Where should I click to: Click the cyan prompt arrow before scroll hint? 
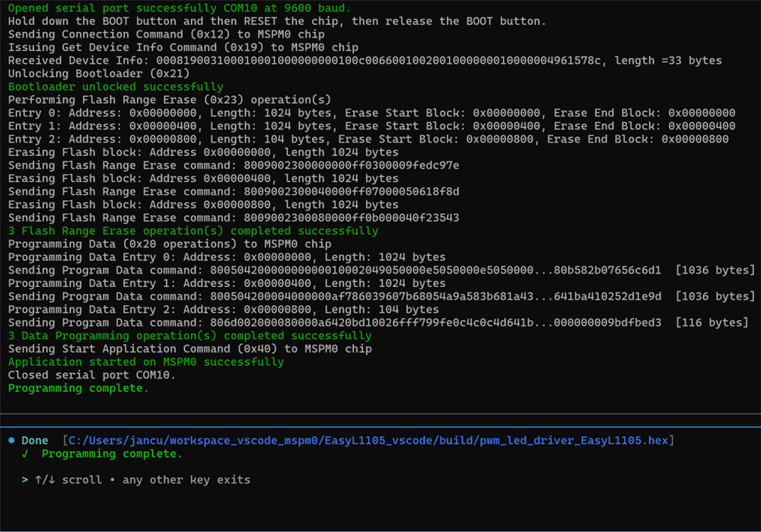point(25,479)
